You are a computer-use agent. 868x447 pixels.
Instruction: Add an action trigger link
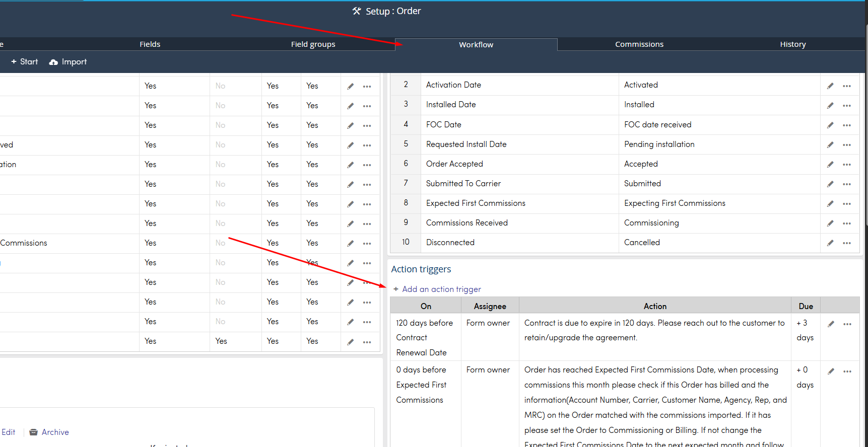(437, 289)
